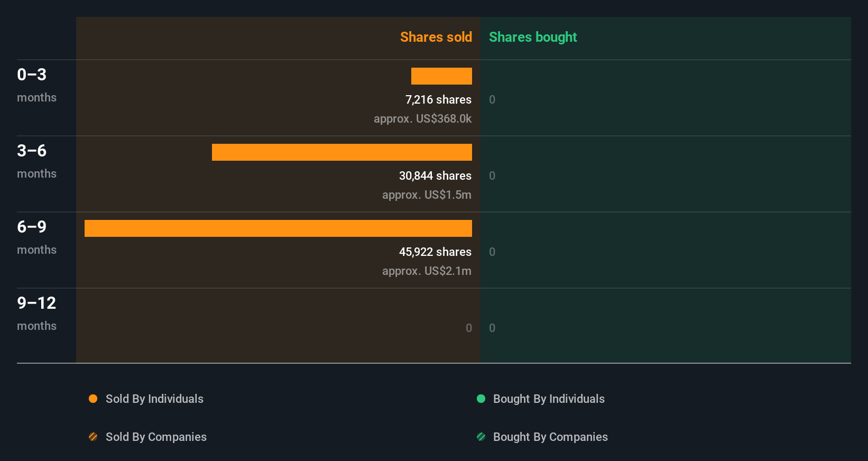Viewport: 868px width, 461px height.
Task: Select the Bought By Individuals legend label
Action: click(549, 399)
